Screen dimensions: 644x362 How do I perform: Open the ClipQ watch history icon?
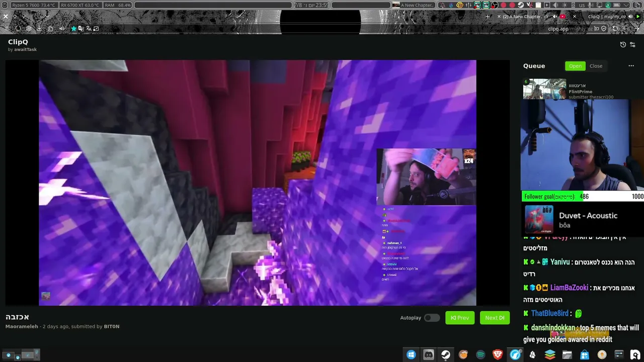coord(623,45)
